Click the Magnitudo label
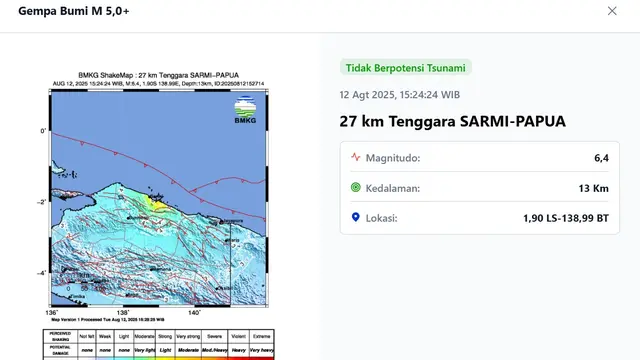This screenshot has height=360, width=640. [x=393, y=158]
